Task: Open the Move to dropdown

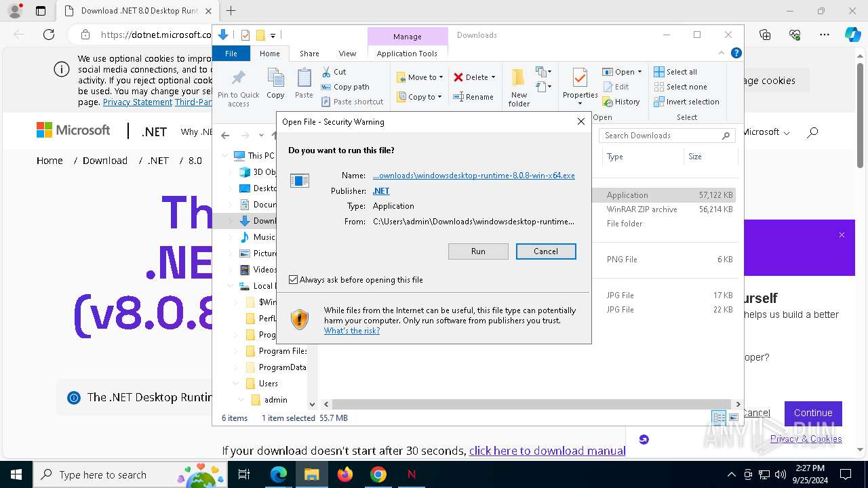Action: click(x=419, y=77)
